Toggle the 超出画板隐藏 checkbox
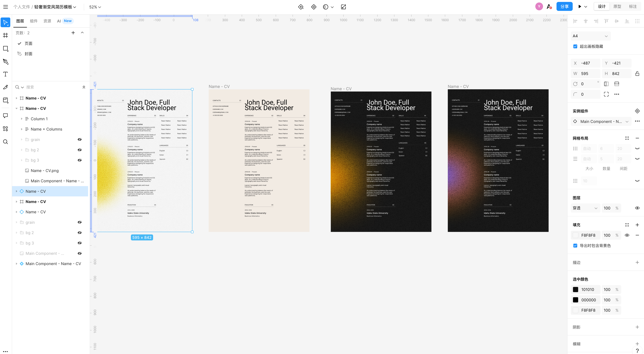 pyautogui.click(x=575, y=46)
